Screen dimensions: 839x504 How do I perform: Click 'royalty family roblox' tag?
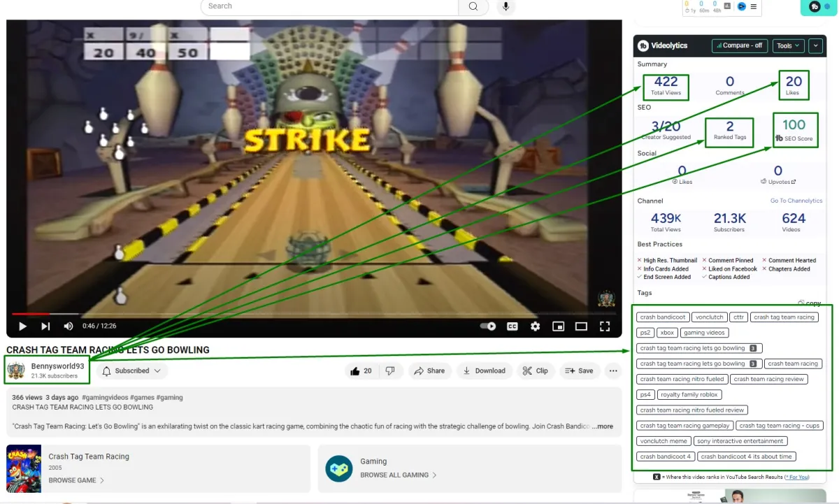689,394
